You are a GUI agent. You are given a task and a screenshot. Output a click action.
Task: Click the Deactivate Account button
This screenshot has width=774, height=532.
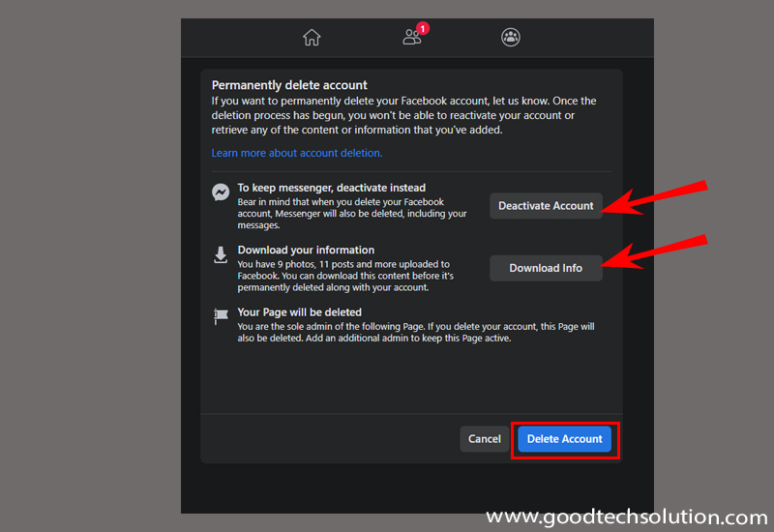(546, 206)
